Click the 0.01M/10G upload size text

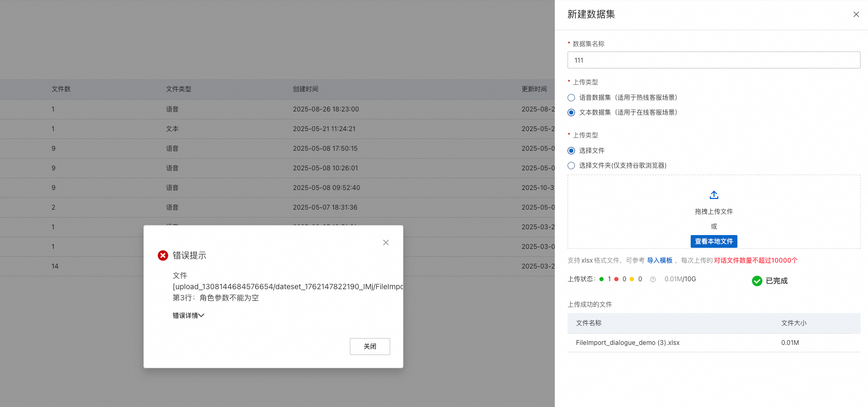tap(680, 279)
